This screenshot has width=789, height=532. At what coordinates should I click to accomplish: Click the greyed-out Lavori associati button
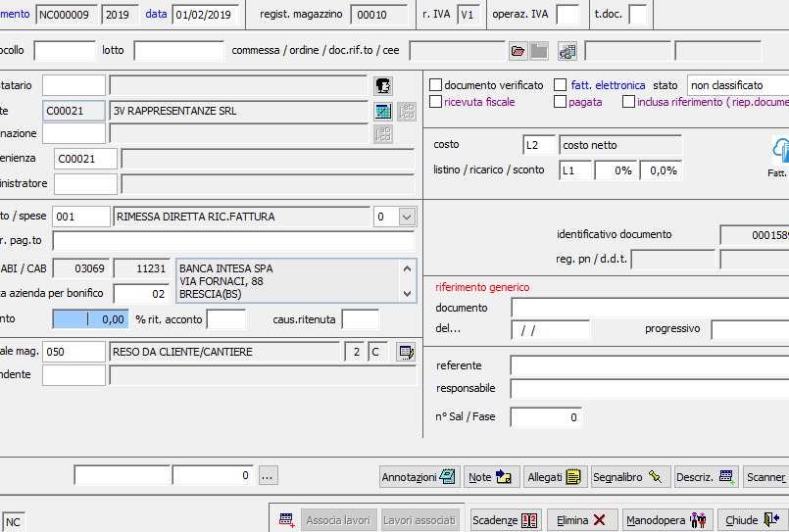click(x=419, y=520)
